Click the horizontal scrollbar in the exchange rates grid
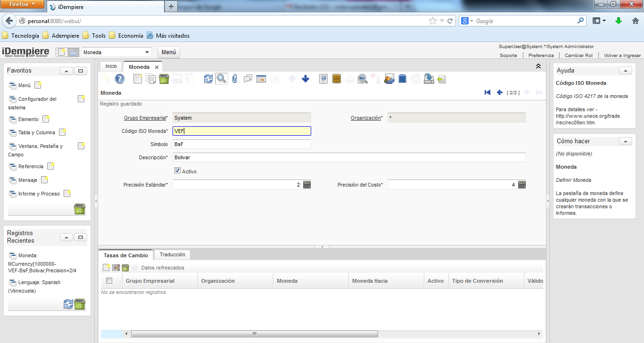The height and width of the screenshot is (343, 644). click(255, 334)
